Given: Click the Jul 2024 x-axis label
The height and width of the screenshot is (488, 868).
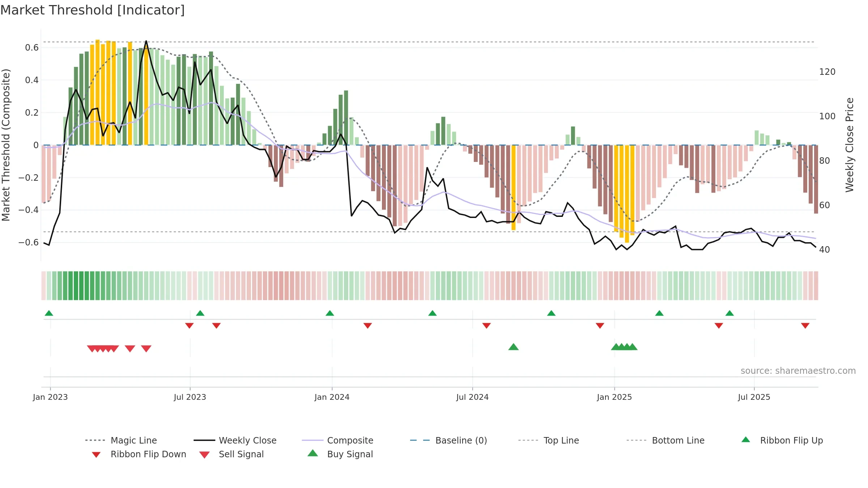Looking at the screenshot, I should 472,397.
